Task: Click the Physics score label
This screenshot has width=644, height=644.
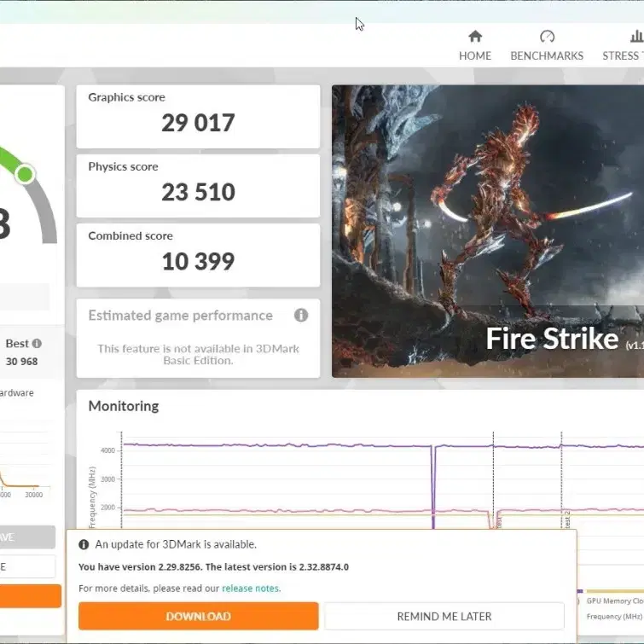Action: point(123,166)
